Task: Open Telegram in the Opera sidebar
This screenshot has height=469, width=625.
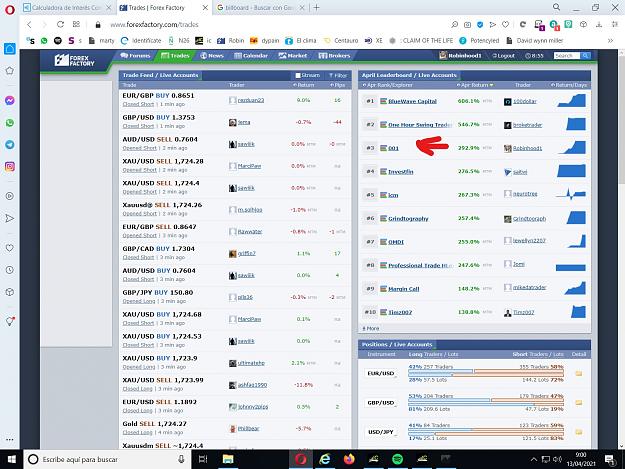Action: click(x=10, y=144)
